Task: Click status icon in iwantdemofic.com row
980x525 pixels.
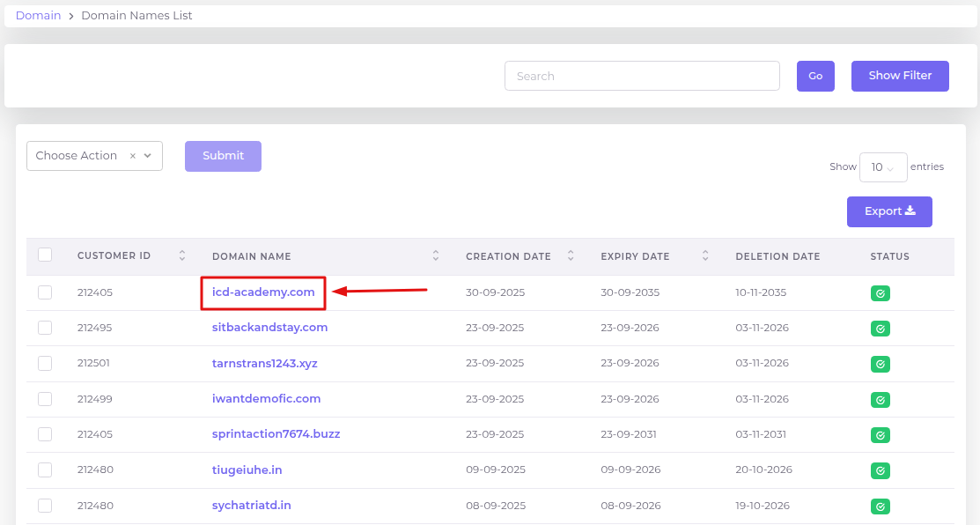Action: point(880,400)
